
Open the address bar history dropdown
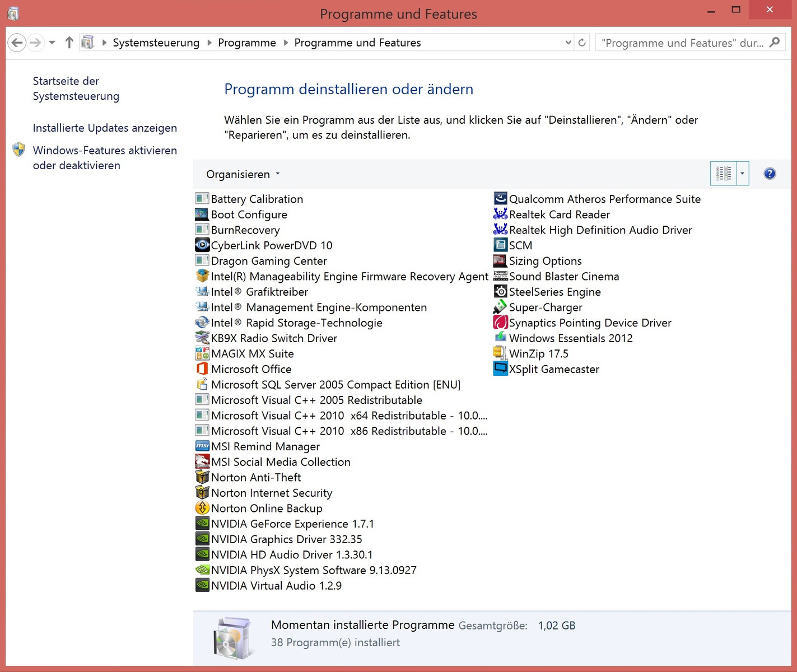click(568, 43)
